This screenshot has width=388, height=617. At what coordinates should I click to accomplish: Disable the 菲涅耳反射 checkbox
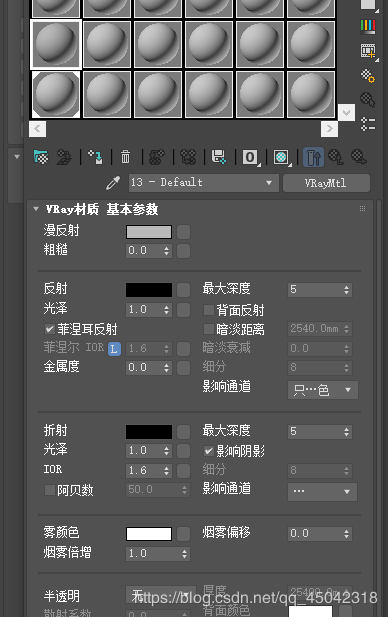[50, 329]
